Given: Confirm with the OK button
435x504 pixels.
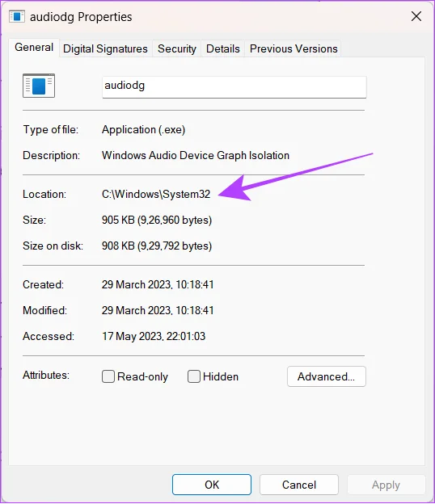Looking at the screenshot, I should tap(212, 485).
